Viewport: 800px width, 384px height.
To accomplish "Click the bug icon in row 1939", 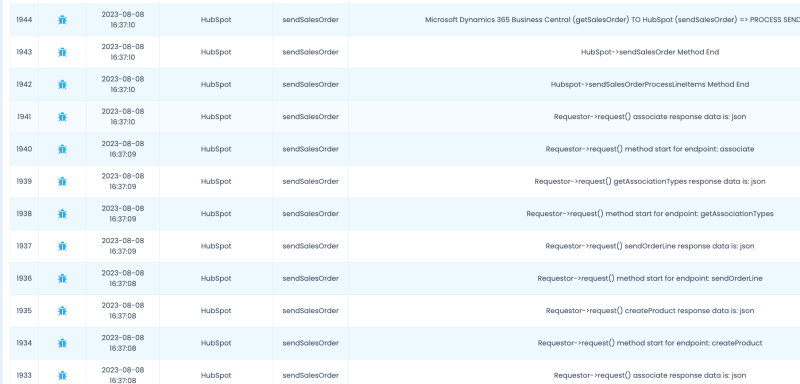I will click(62, 182).
